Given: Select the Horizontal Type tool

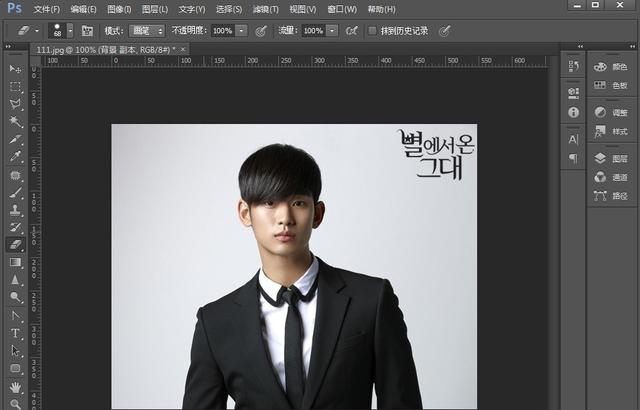Looking at the screenshot, I should 15,333.
